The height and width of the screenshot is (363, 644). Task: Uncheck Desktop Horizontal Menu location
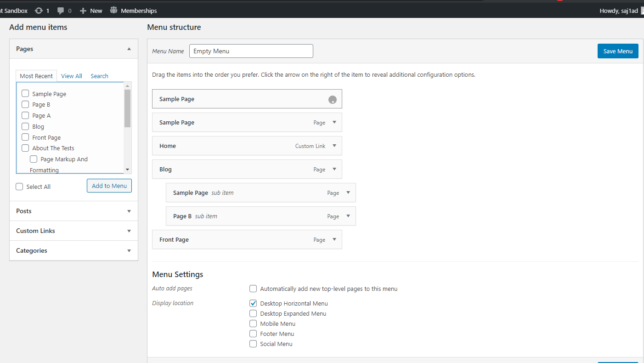pyautogui.click(x=253, y=303)
